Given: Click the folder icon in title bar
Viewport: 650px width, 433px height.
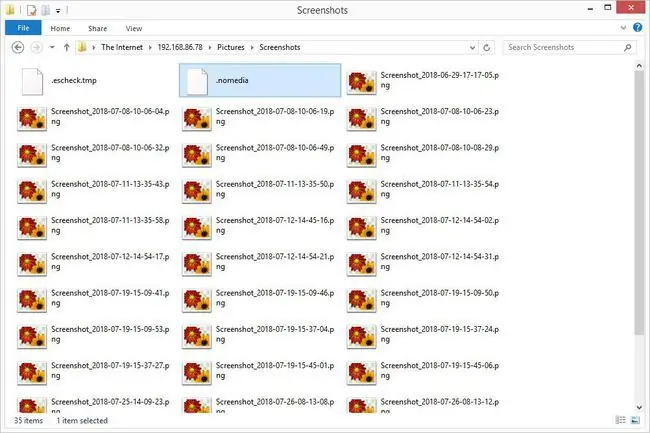Looking at the screenshot, I should [10, 10].
